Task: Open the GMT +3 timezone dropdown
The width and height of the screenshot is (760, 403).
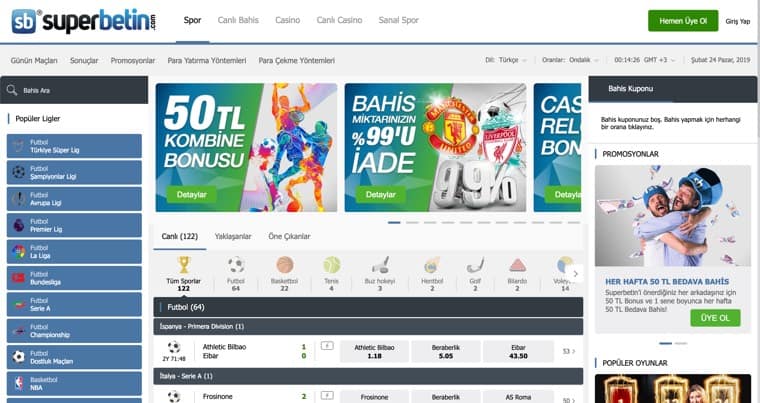Action: click(645, 60)
